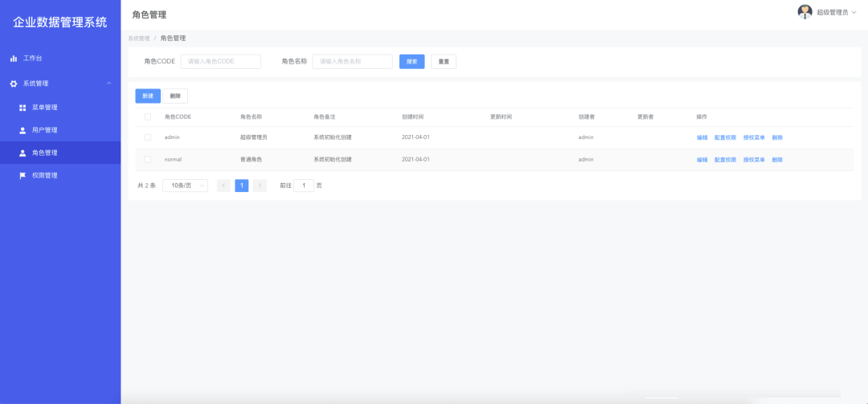Click the 角色CODE column header

pos(178,116)
